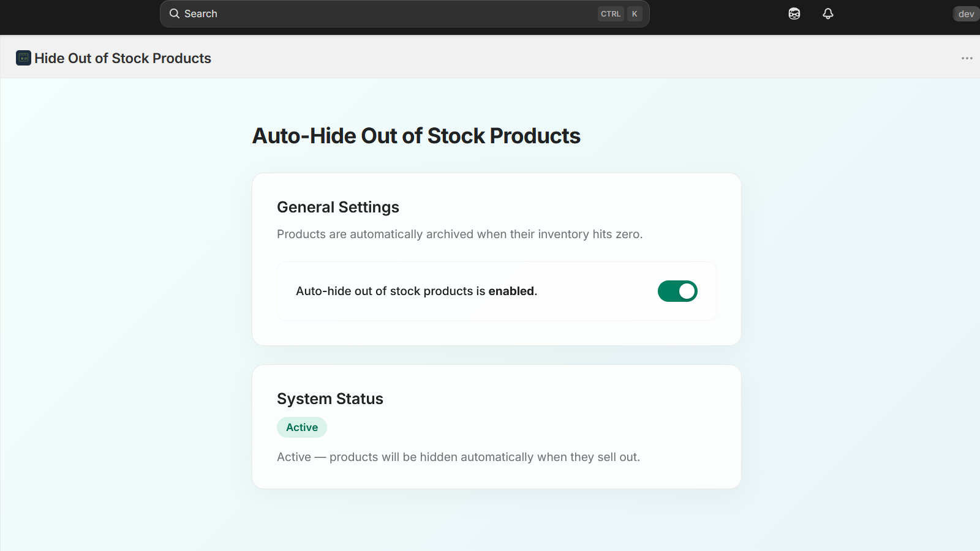This screenshot has height=551, width=980.
Task: Select the dev environment badge
Action: pos(965,13)
